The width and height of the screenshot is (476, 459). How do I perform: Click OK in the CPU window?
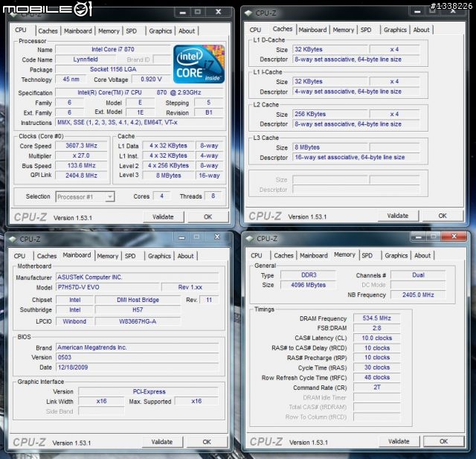(x=208, y=216)
